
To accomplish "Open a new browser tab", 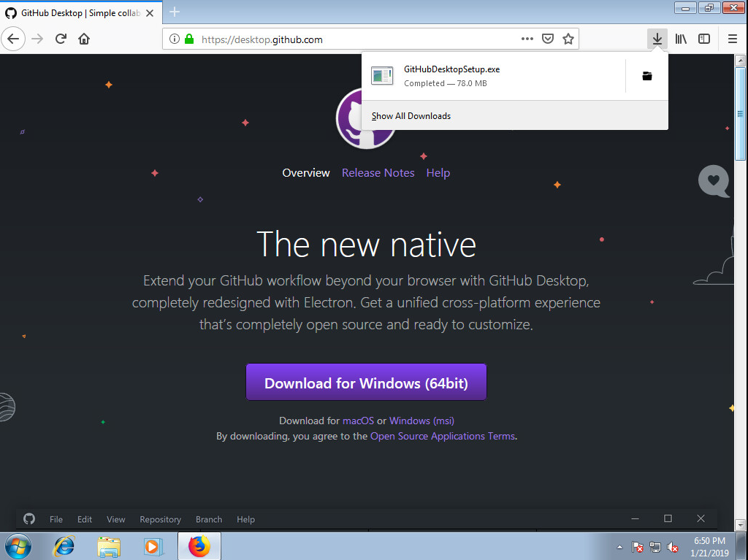I will click(175, 12).
